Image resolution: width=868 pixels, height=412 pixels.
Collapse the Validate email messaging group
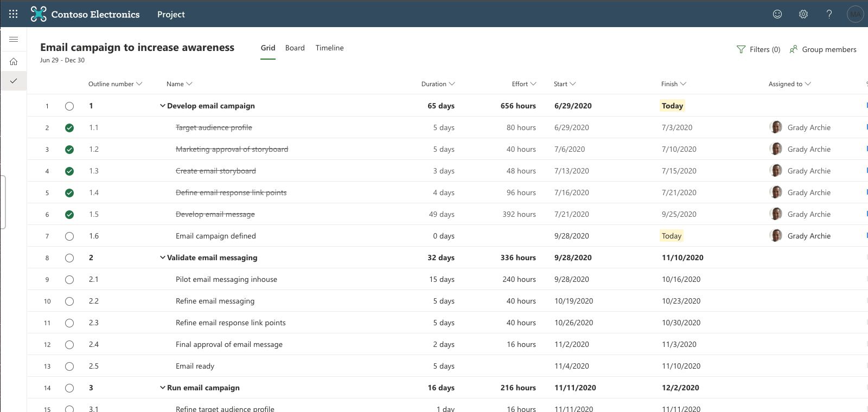coord(162,257)
